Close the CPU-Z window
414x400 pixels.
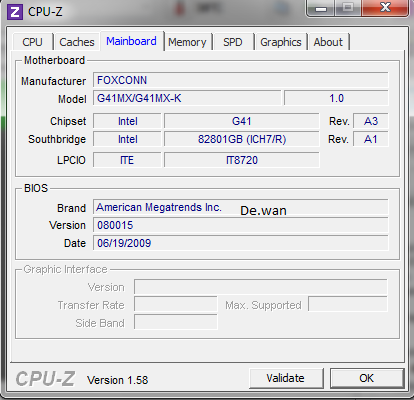(385, 8)
